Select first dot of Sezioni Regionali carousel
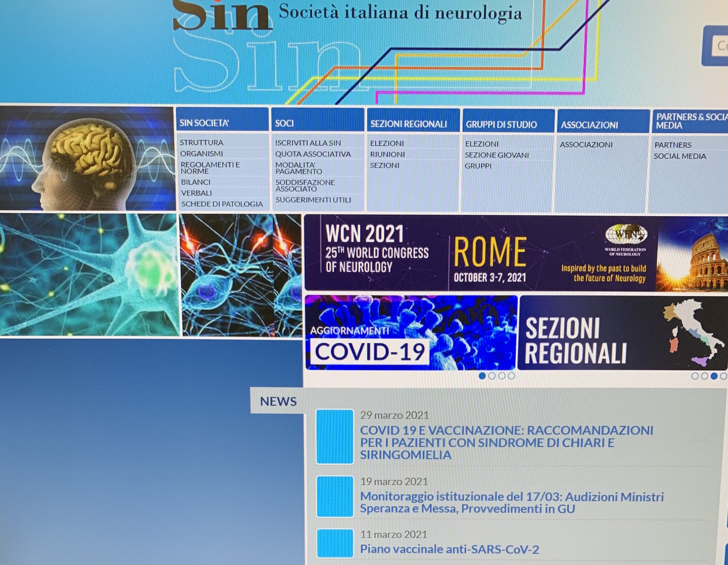The height and width of the screenshot is (565, 728). pos(695,376)
